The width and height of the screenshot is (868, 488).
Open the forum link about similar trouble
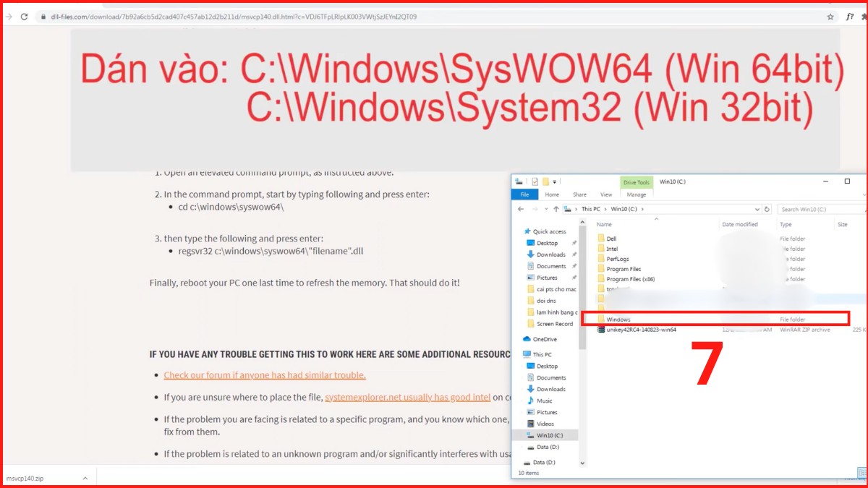click(x=264, y=375)
